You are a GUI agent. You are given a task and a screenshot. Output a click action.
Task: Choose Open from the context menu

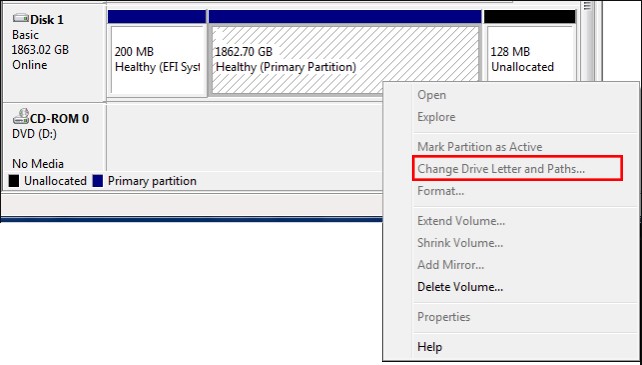pyautogui.click(x=432, y=95)
